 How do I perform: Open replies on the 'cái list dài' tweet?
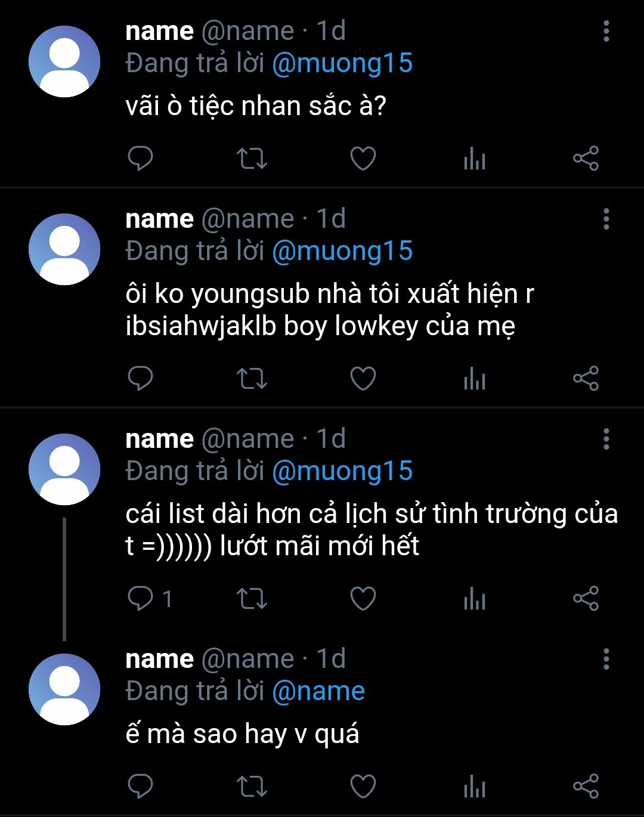[x=149, y=599]
